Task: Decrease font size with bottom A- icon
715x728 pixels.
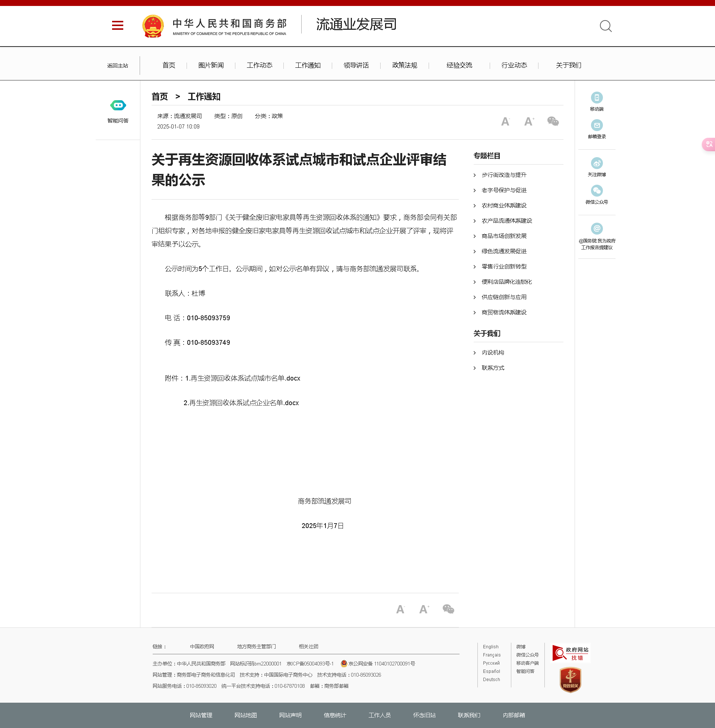Action: coord(400,609)
